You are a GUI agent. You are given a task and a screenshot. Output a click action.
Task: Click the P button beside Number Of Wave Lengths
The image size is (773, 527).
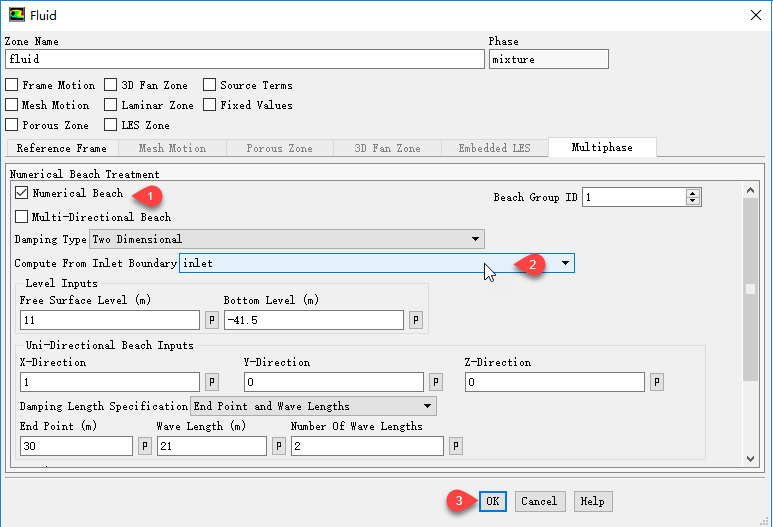(x=455, y=446)
